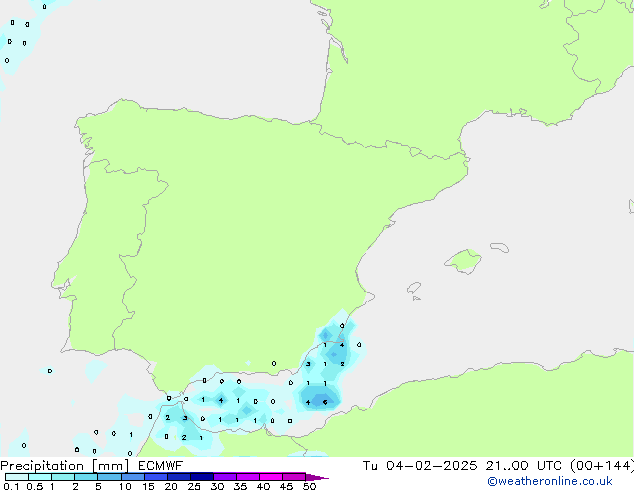Click the Mallorca island on the map
Viewport: 634px width, 490px height.
pos(463,261)
